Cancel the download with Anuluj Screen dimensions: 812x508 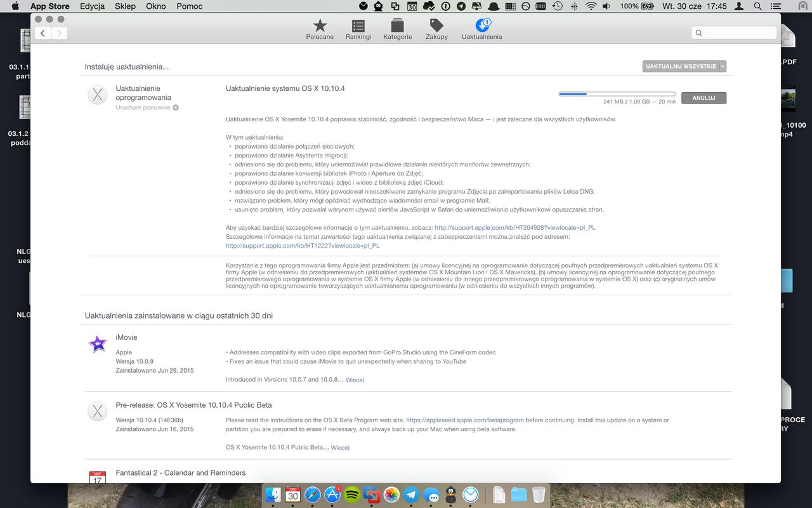(x=704, y=98)
